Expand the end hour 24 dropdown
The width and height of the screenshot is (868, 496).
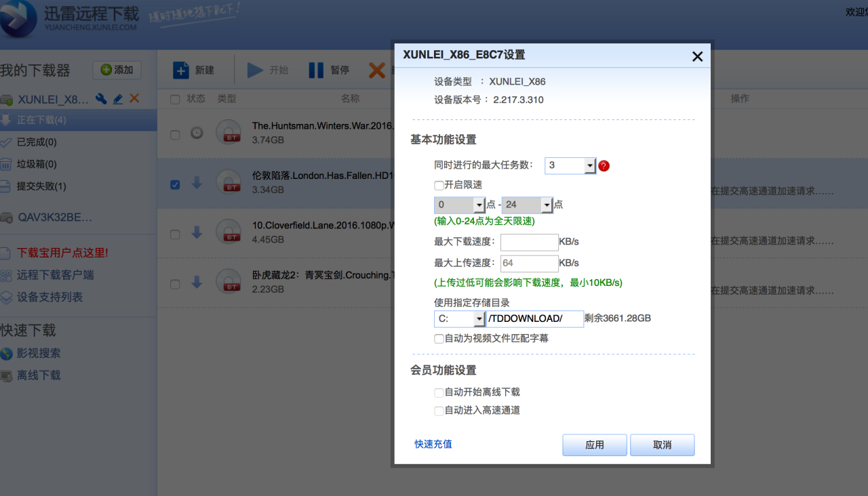547,205
